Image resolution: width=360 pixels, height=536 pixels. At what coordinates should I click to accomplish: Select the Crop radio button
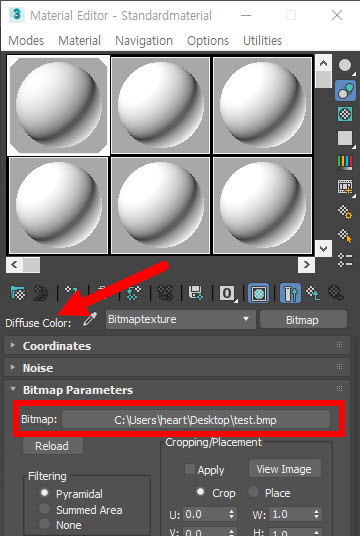tap(201, 492)
